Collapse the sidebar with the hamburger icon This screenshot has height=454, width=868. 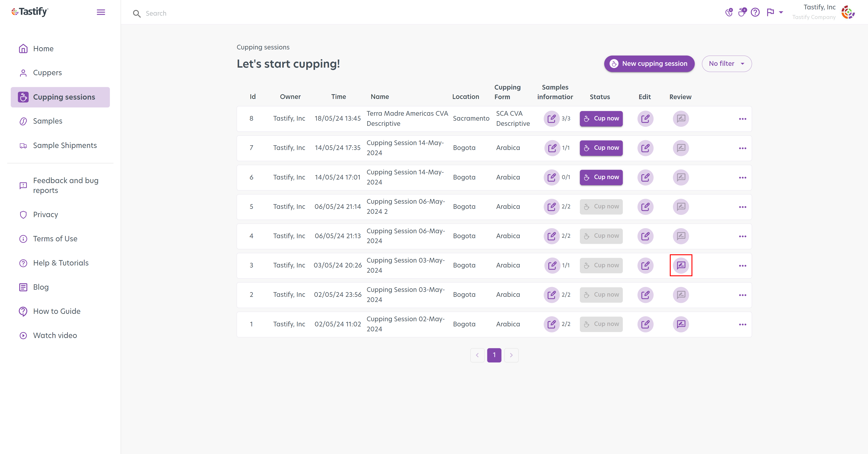pos(101,13)
